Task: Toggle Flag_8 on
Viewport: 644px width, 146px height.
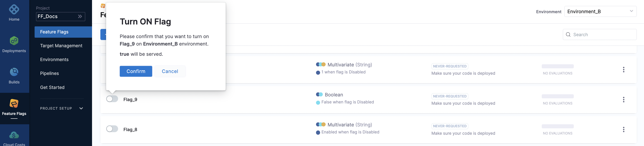Action: click(112, 129)
